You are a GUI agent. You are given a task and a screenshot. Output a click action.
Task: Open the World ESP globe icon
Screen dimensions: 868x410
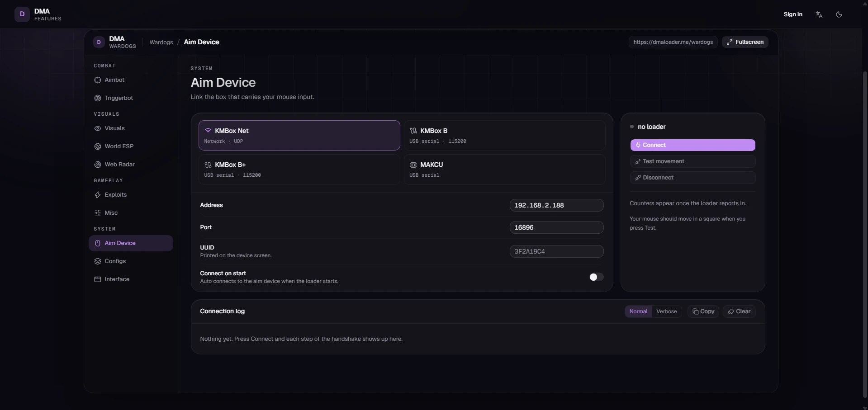(97, 146)
